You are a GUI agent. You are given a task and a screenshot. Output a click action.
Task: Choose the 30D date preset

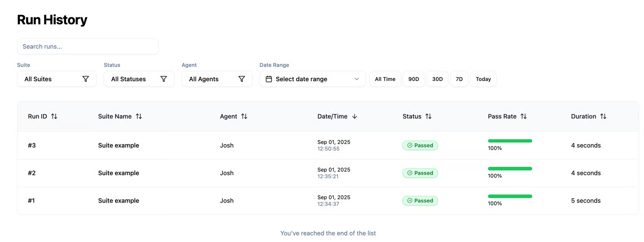[437, 79]
